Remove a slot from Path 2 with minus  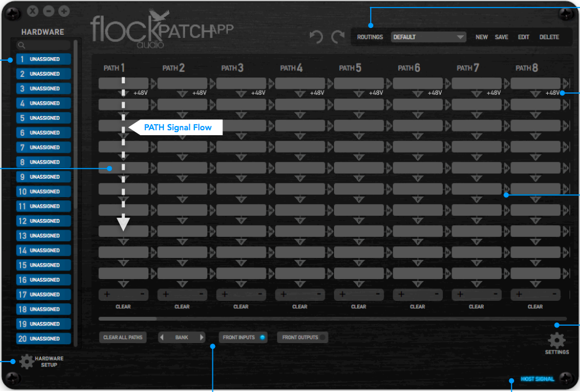coord(201,294)
